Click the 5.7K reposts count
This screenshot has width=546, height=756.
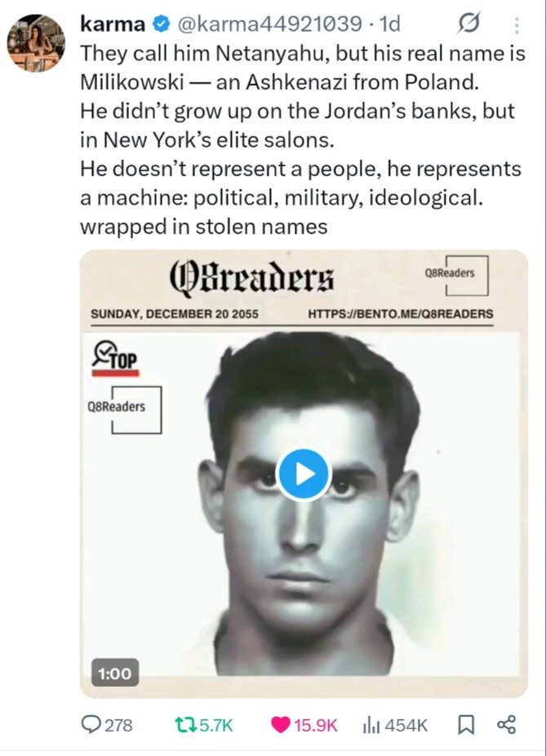click(x=216, y=725)
